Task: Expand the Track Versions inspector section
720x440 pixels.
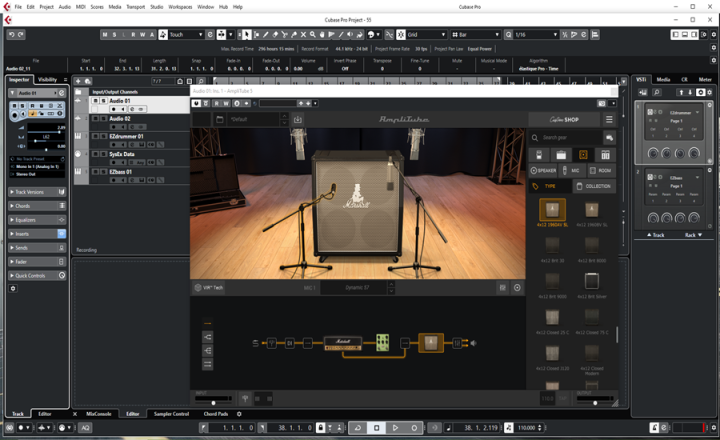Action: [37, 192]
